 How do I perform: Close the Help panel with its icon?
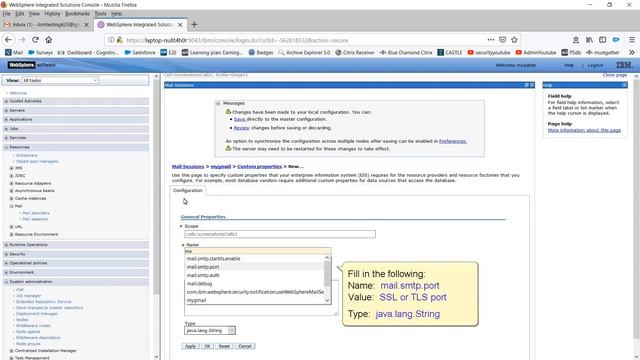coord(624,85)
